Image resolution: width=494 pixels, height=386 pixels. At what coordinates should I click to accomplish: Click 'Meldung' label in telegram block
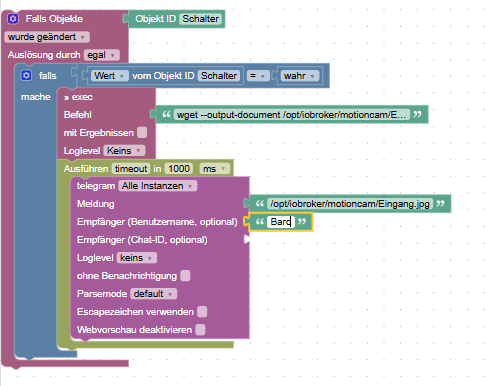pos(96,204)
